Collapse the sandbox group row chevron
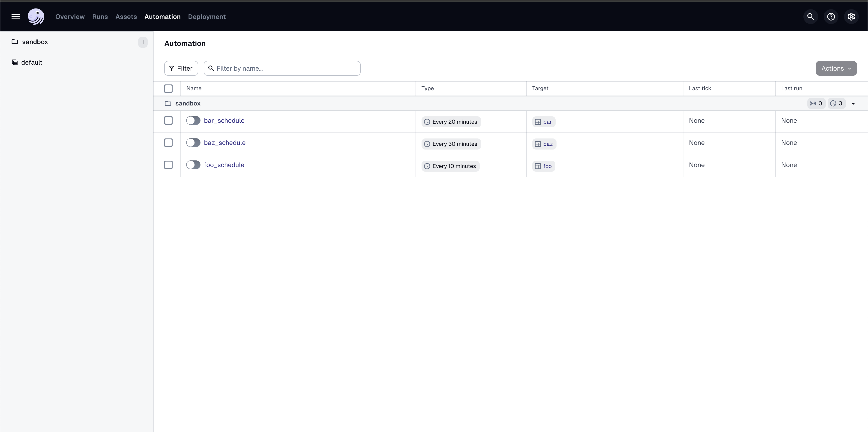 coord(853,103)
